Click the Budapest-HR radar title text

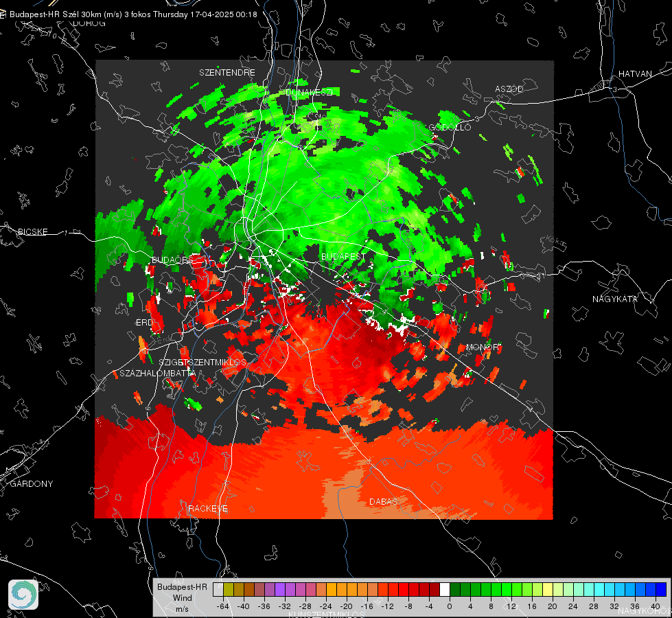pyautogui.click(x=133, y=14)
